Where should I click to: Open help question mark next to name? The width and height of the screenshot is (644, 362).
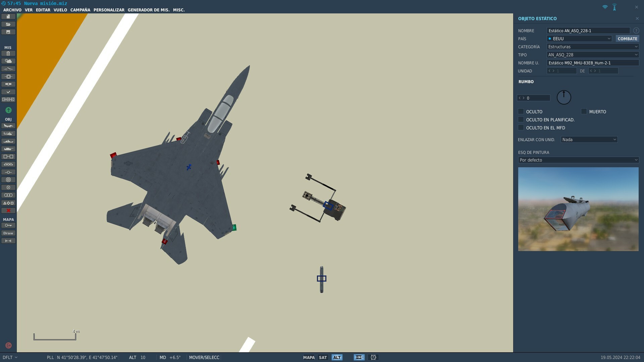[x=636, y=31]
